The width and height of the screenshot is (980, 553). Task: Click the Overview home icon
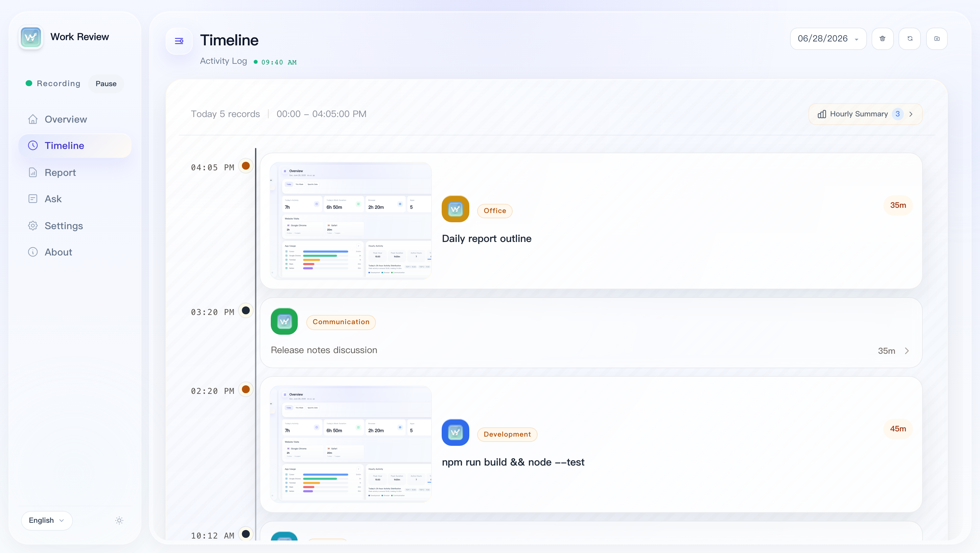tap(33, 119)
